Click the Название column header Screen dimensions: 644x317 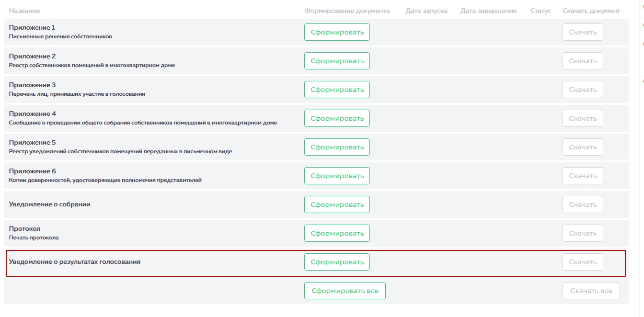[x=24, y=11]
